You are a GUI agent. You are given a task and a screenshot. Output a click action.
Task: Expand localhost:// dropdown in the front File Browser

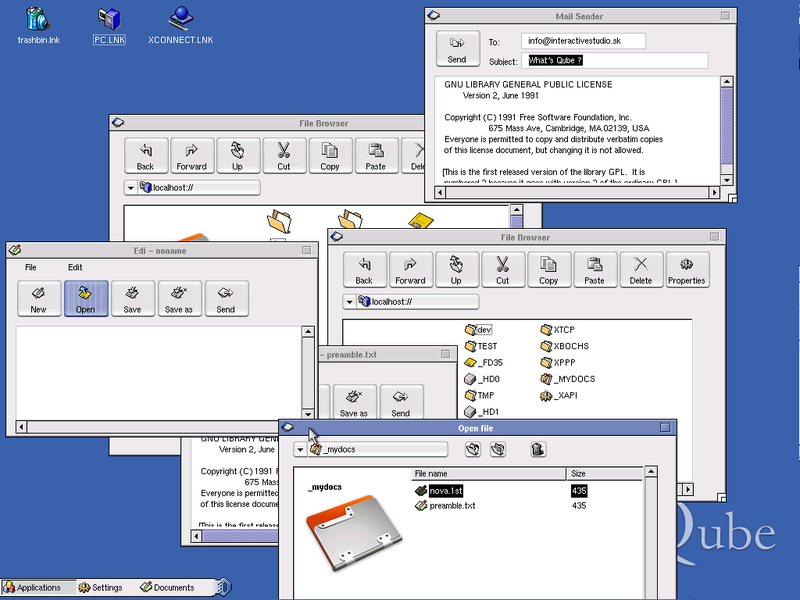[x=349, y=302]
